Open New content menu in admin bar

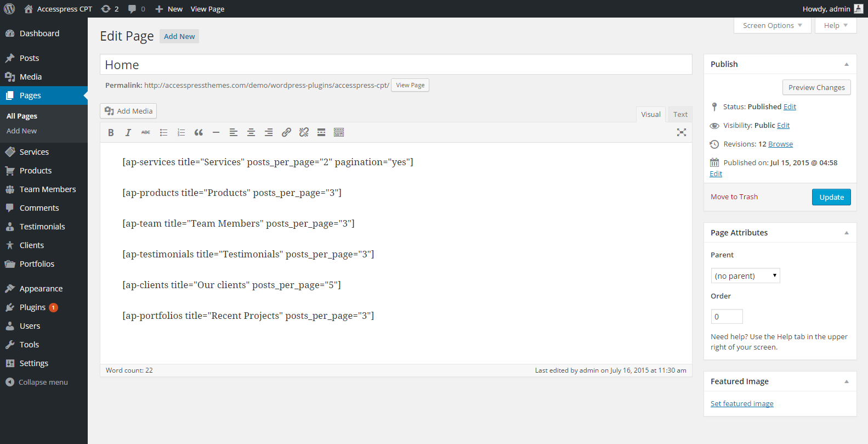click(169, 9)
